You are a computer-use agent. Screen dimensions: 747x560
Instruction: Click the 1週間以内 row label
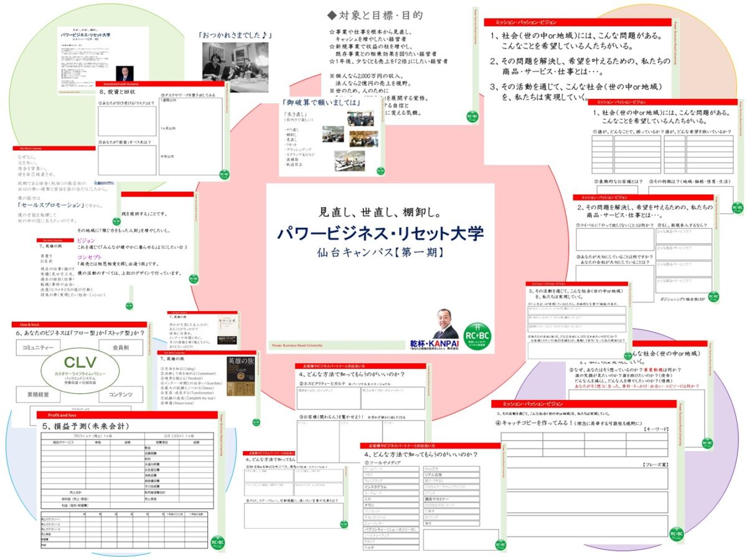click(170, 101)
